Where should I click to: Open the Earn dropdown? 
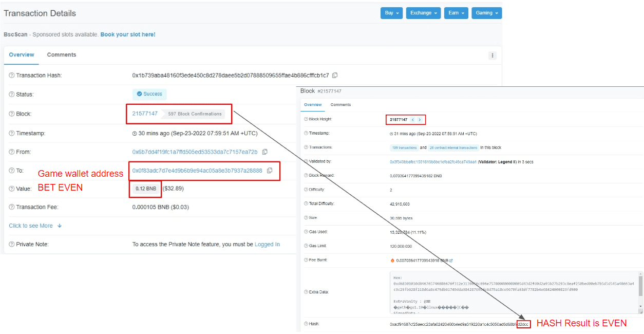456,13
